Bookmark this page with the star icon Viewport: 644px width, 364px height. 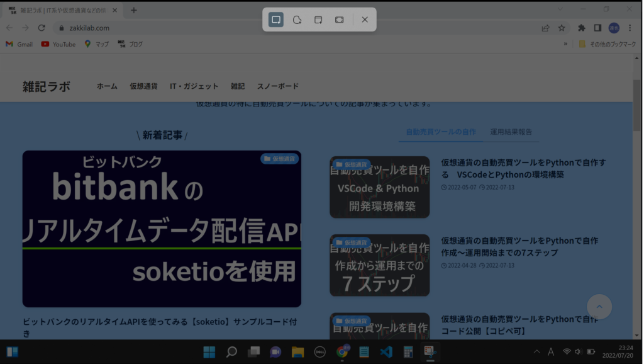tap(562, 28)
